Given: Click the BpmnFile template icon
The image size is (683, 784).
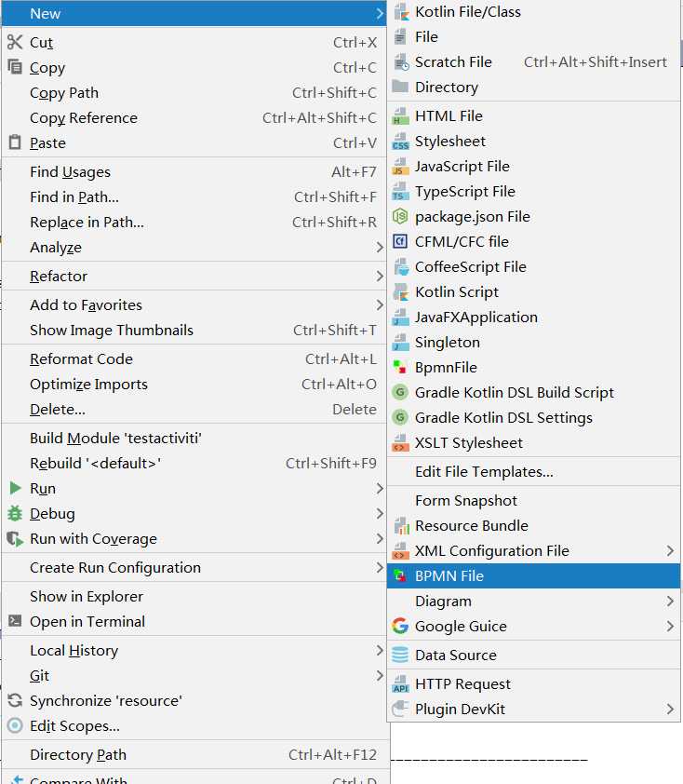Looking at the screenshot, I should [x=400, y=367].
